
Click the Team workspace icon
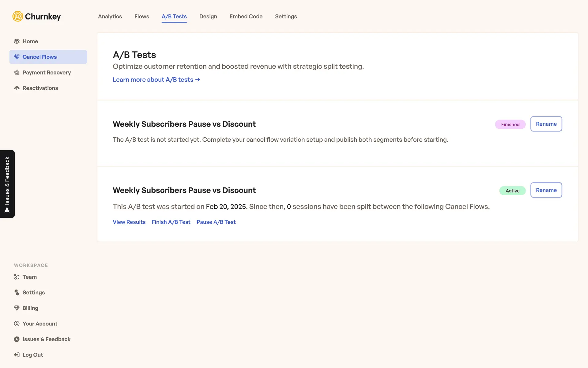17,277
